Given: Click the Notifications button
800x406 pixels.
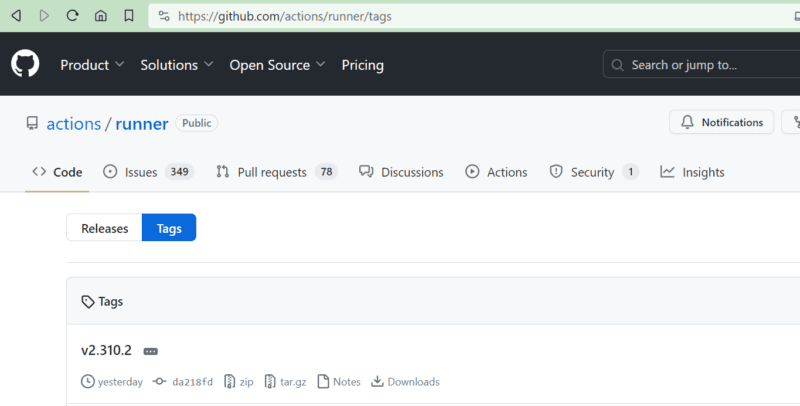Looking at the screenshot, I should 721,122.
